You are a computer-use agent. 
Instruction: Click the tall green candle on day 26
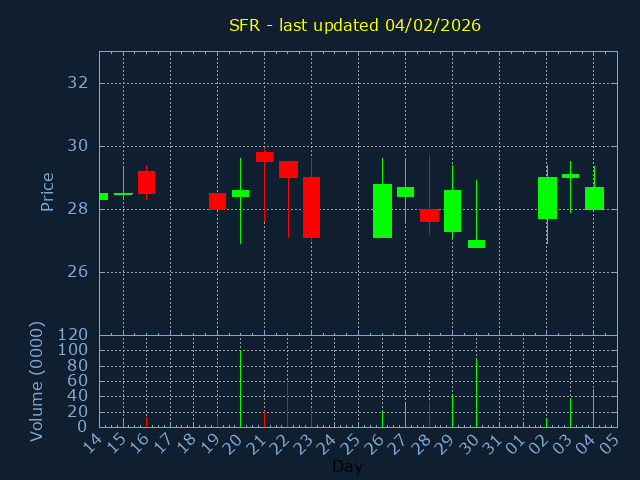[382, 210]
